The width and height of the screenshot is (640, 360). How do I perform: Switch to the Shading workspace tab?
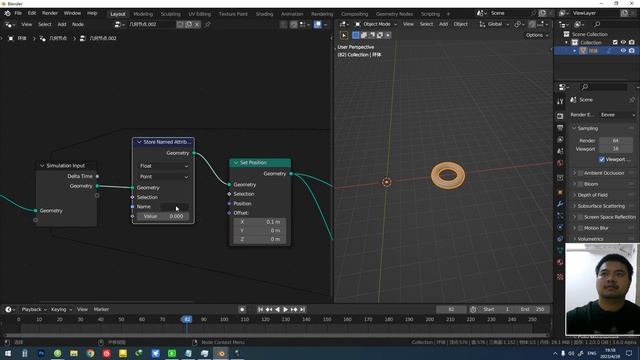click(264, 14)
